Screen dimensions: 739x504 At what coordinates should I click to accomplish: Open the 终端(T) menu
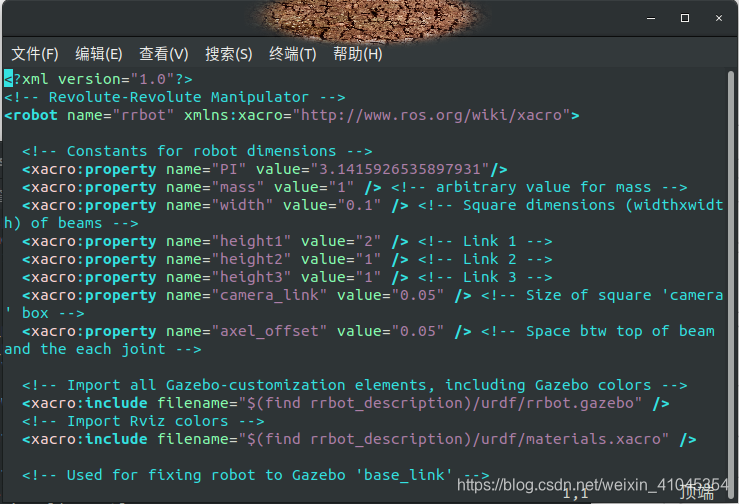[x=293, y=54]
